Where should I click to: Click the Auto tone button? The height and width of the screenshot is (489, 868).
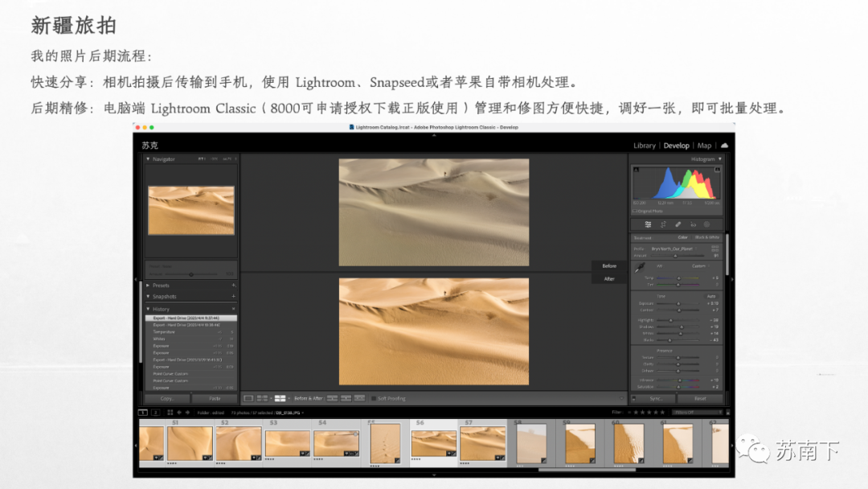pos(710,296)
